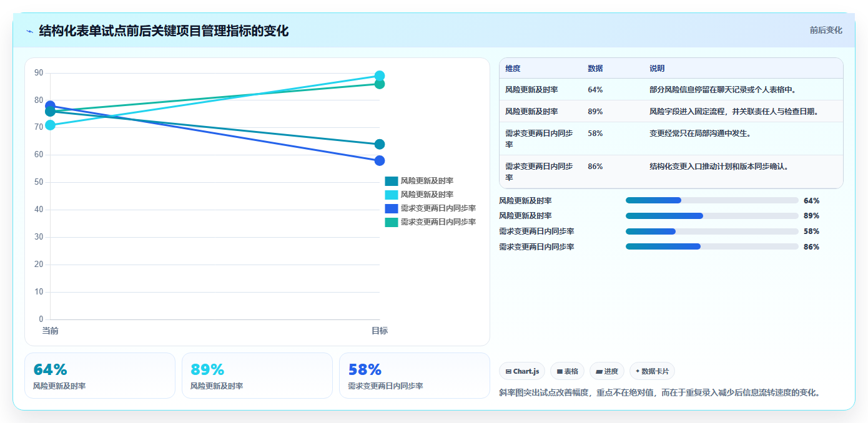Click the dark teal data point at 目标 near 64
This screenshot has width=868, height=423.
tap(379, 144)
